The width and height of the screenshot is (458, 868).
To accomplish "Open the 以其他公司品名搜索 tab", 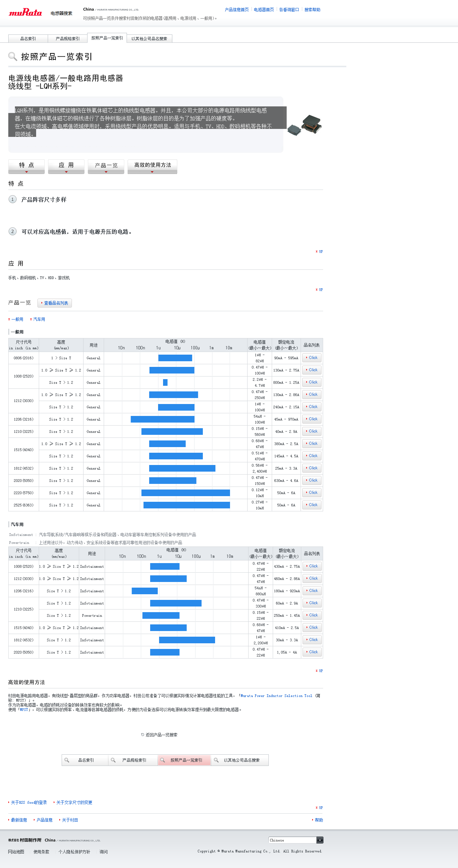I will point(149,39).
